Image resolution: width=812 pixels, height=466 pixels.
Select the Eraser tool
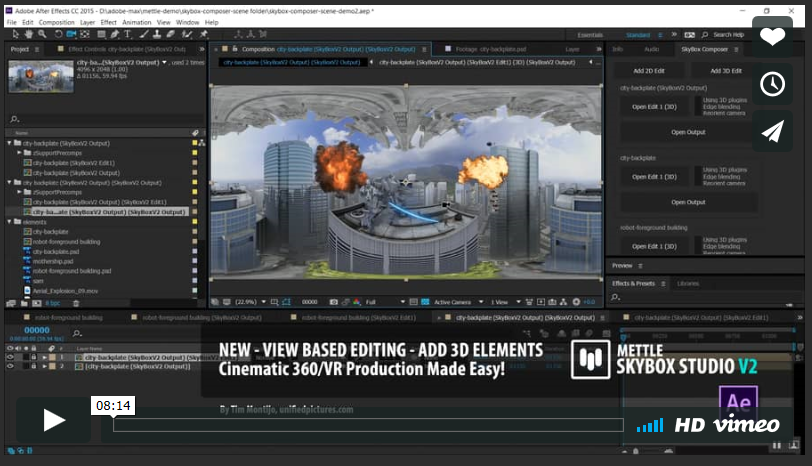pos(170,34)
